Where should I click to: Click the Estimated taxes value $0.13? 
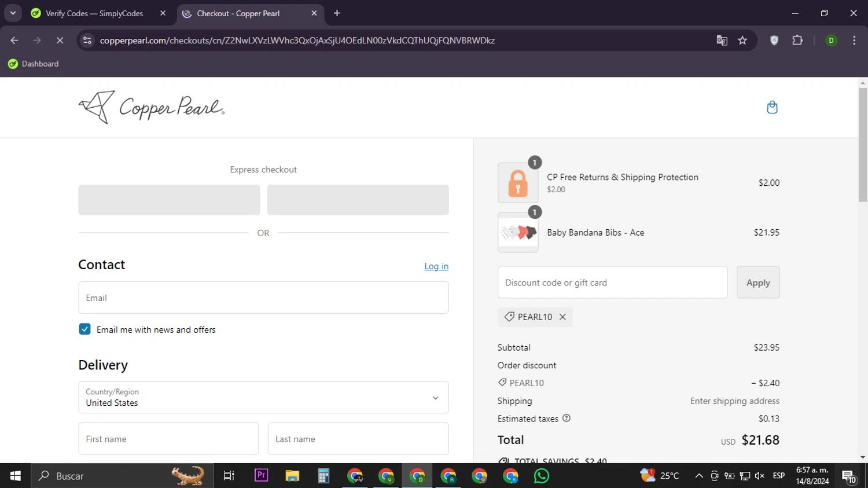coord(769,419)
